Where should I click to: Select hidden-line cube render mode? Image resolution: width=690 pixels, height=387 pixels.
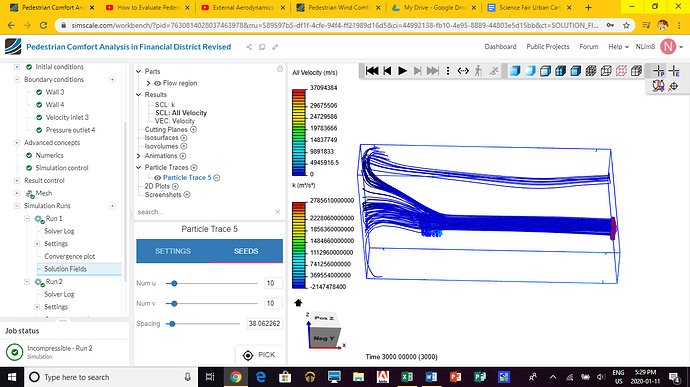tap(636, 71)
